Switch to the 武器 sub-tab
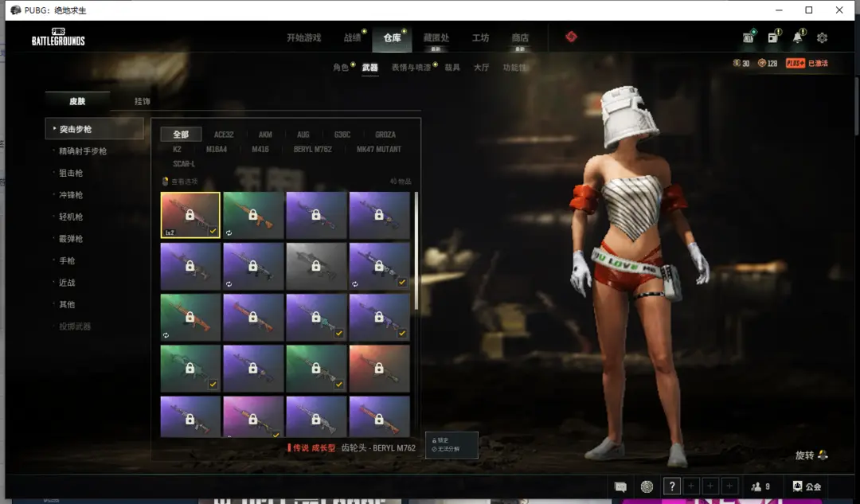The image size is (860, 504). click(x=369, y=67)
